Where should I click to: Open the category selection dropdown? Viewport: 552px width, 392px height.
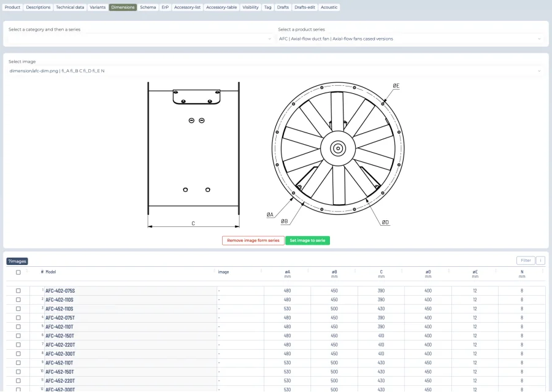[x=140, y=39]
